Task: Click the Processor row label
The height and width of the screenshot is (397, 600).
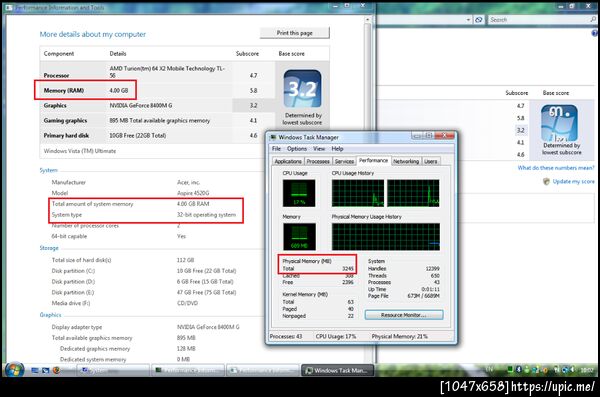Action: (56, 75)
